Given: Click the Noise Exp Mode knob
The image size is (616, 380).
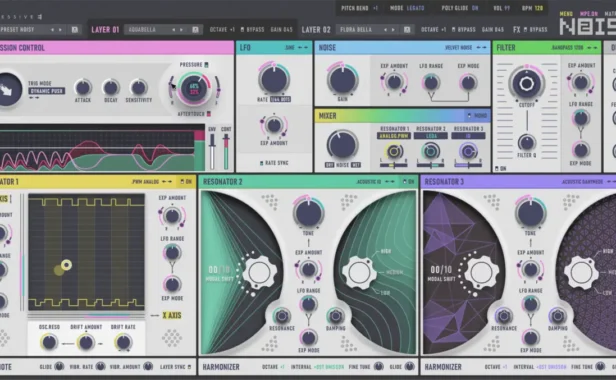Looking at the screenshot, I should tap(468, 83).
